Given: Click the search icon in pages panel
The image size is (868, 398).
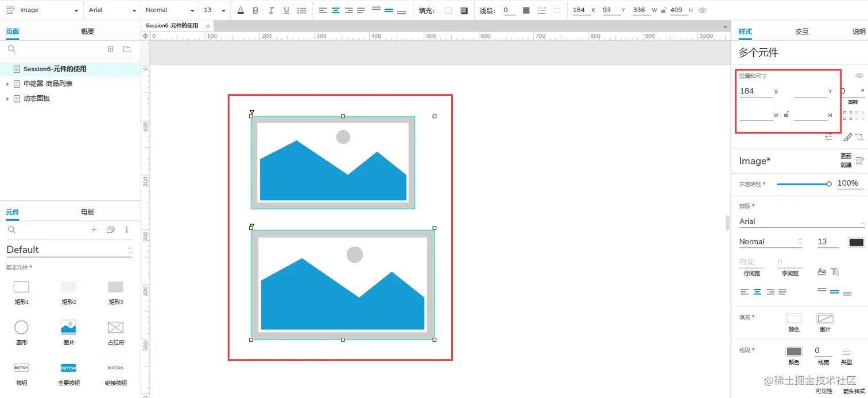Looking at the screenshot, I should 11,49.
